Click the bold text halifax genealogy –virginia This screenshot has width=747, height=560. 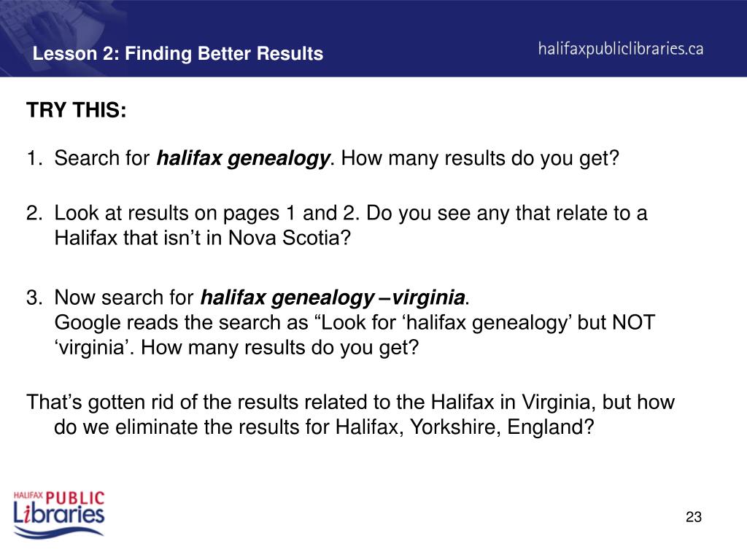click(x=333, y=297)
